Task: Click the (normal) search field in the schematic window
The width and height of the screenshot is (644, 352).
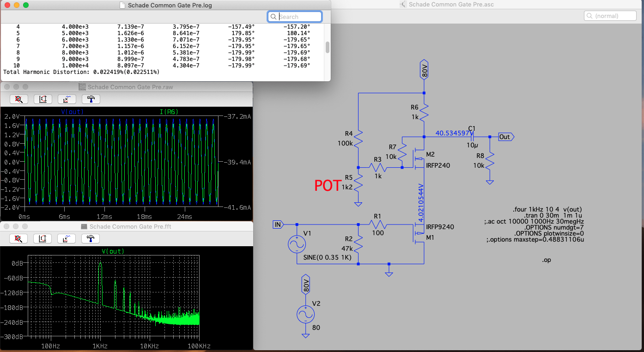Action: click(x=610, y=16)
